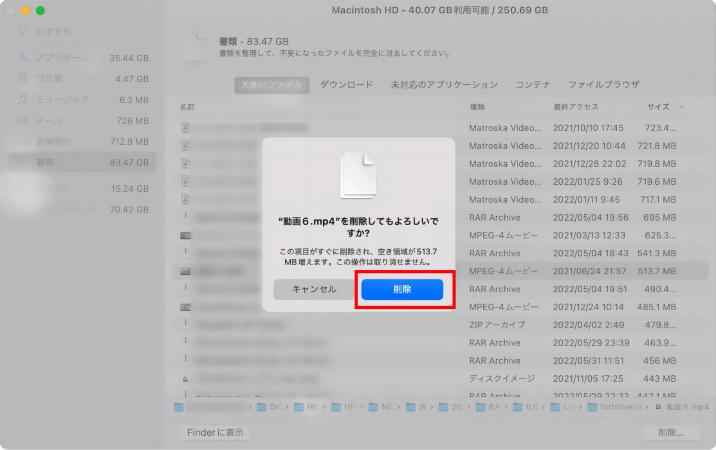Viewport: 716px width, 450px height.
Task: Click the movie thumbnail in the 513.7 MB row
Action: pos(185,271)
